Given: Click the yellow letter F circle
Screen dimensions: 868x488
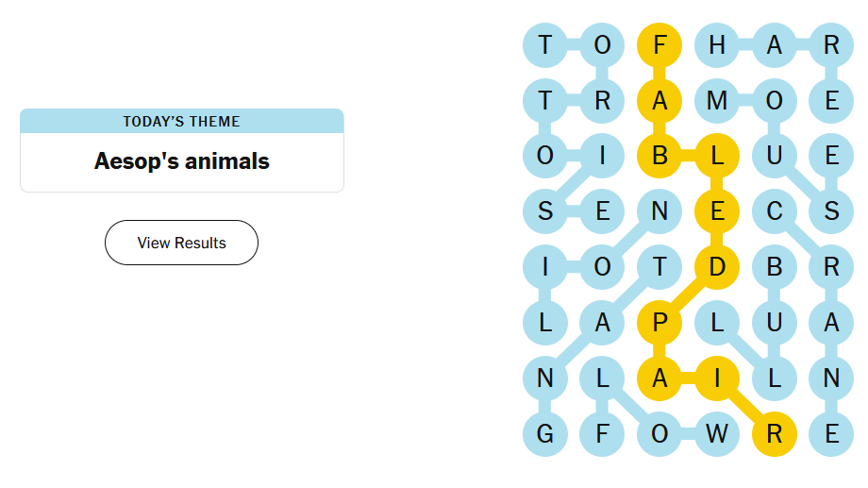Looking at the screenshot, I should pos(659,44).
